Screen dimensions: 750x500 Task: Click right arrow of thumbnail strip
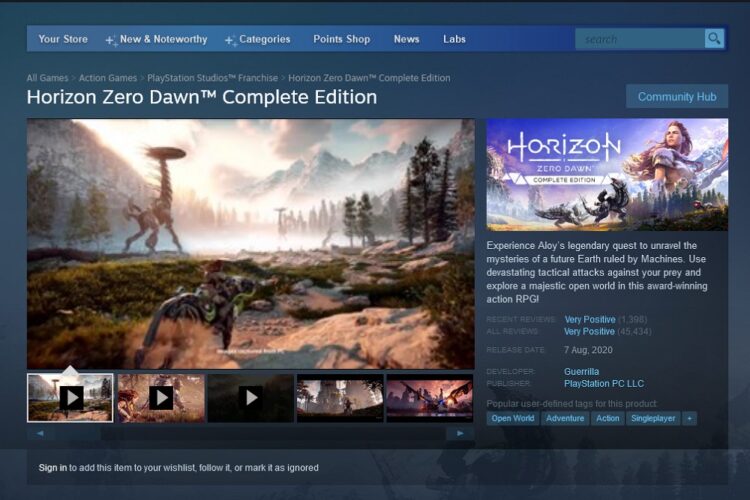pyautogui.click(x=460, y=433)
